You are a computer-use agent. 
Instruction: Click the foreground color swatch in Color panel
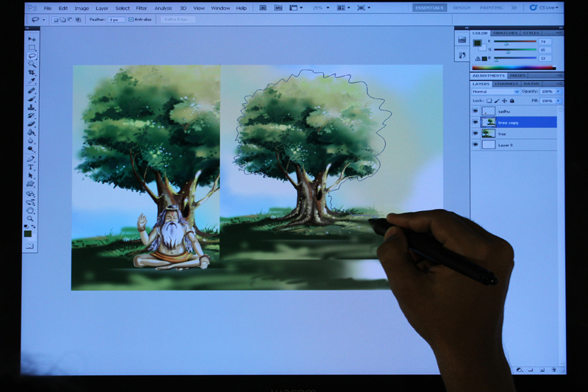pos(476,42)
